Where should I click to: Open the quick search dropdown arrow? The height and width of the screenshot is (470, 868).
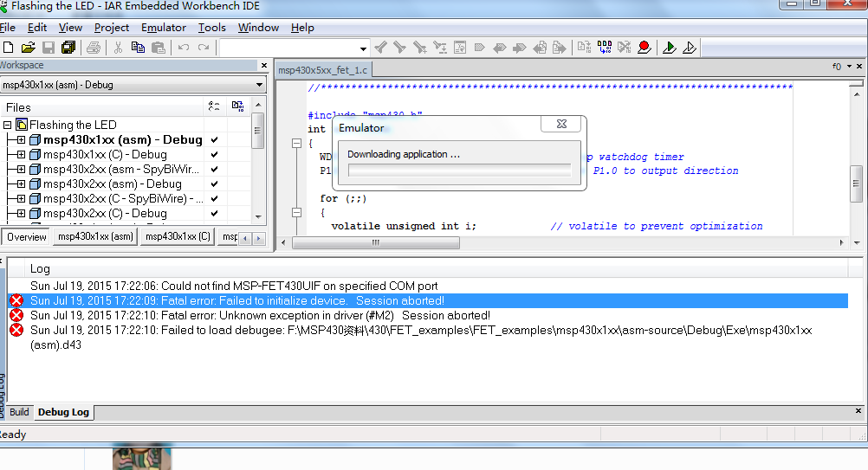pyautogui.click(x=363, y=48)
